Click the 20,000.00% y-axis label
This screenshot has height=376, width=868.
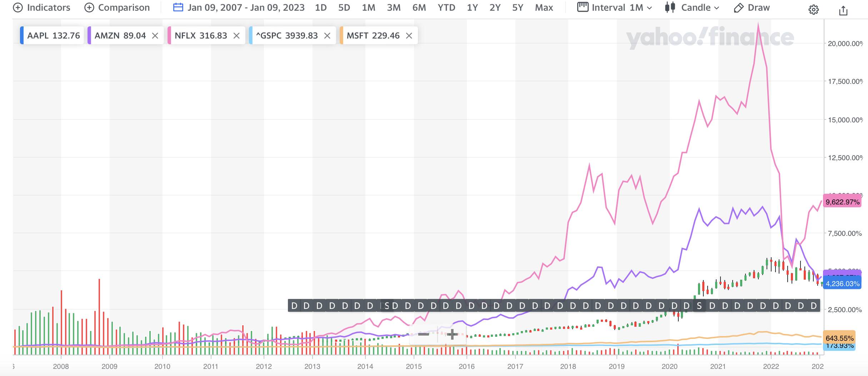tap(845, 44)
